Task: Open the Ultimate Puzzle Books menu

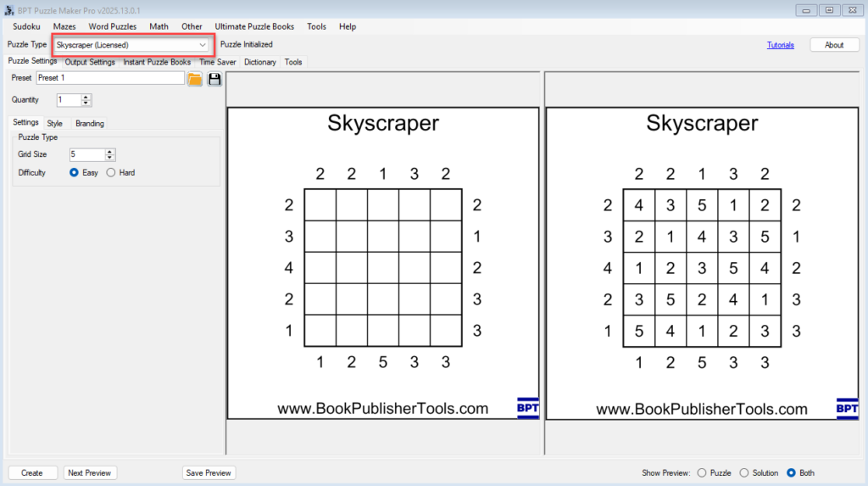Action: click(254, 26)
